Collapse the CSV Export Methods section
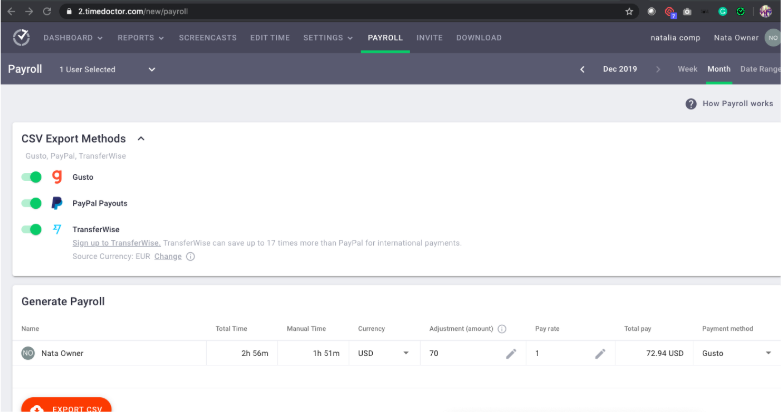 [141, 139]
